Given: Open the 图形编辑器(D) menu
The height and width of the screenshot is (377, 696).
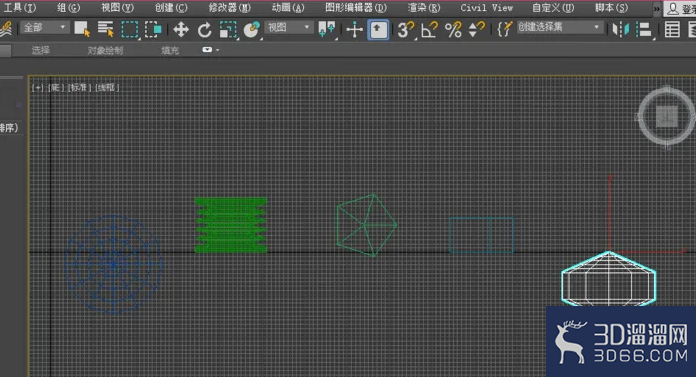Looking at the screenshot, I should [x=356, y=8].
